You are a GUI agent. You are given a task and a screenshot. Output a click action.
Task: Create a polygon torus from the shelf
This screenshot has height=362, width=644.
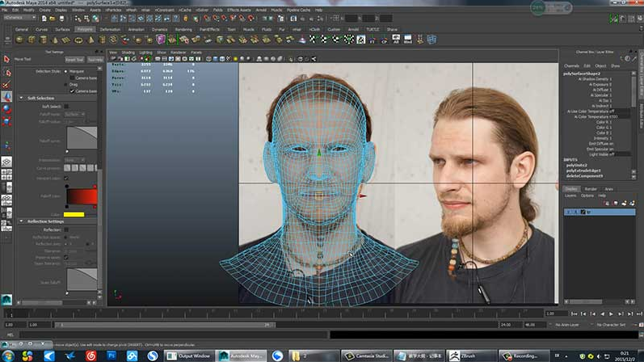78,40
